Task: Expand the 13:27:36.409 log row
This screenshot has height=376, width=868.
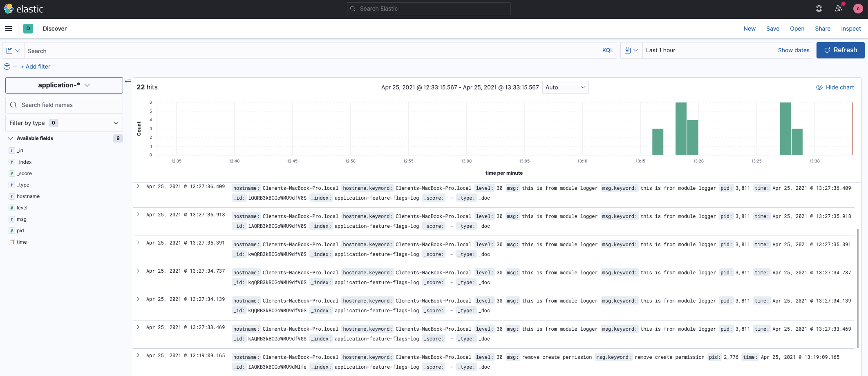Action: [139, 186]
